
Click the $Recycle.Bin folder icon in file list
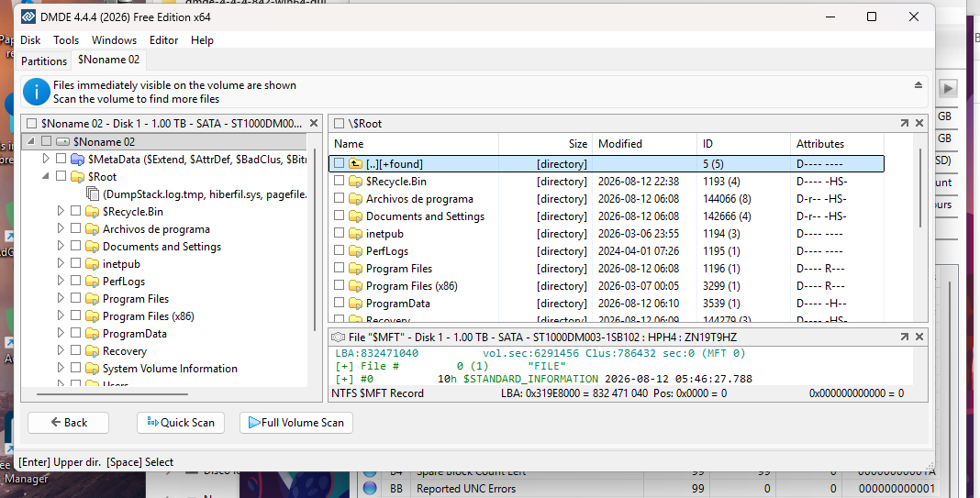pyautogui.click(x=356, y=182)
